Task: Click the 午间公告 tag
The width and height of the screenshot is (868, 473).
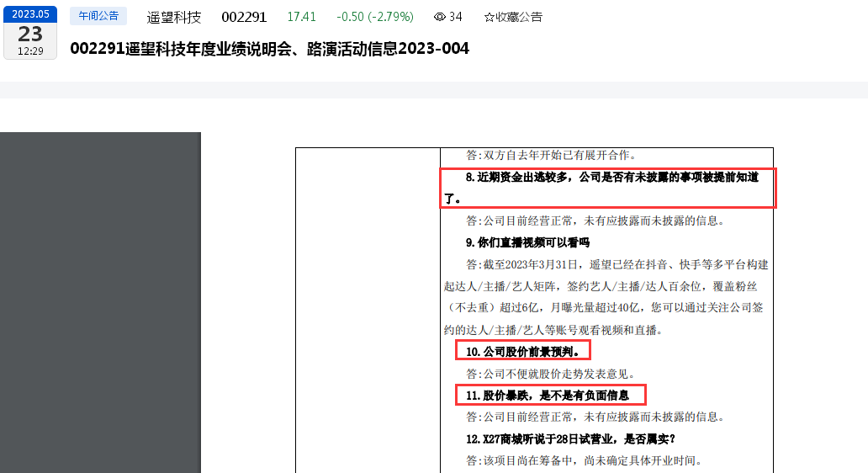Action: point(98,16)
